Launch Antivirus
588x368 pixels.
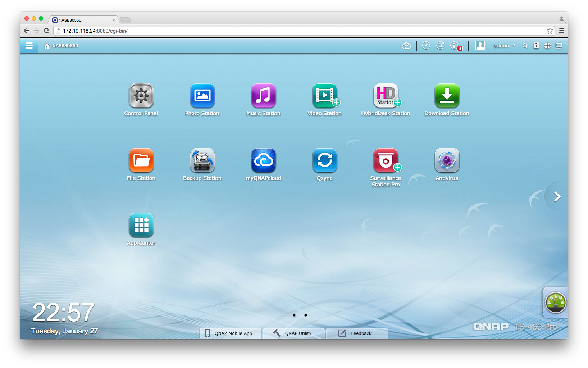447,160
